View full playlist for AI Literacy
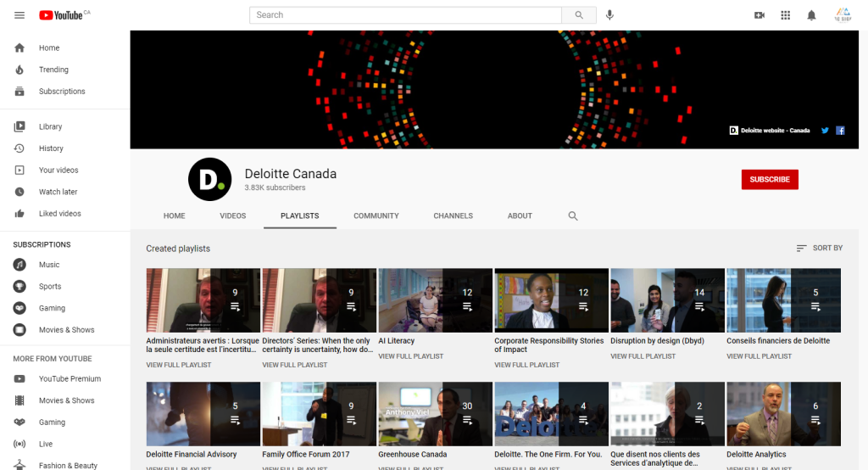The image size is (868, 470). click(410, 356)
